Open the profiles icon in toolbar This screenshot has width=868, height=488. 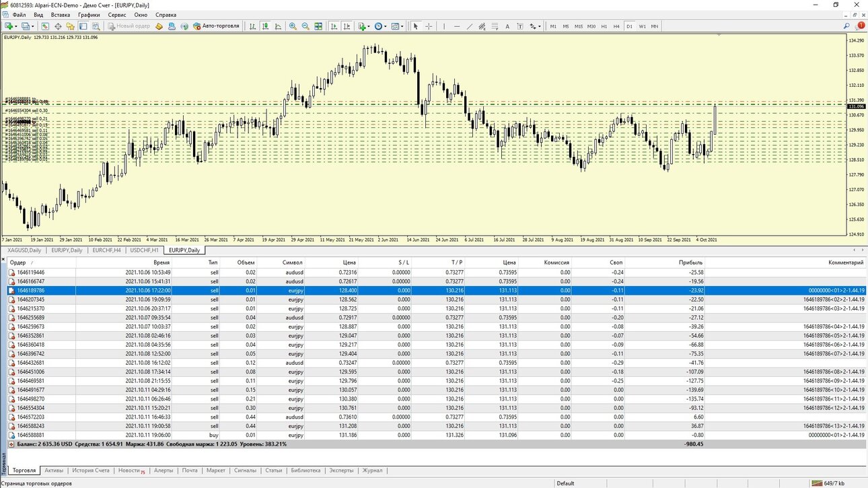point(26,26)
